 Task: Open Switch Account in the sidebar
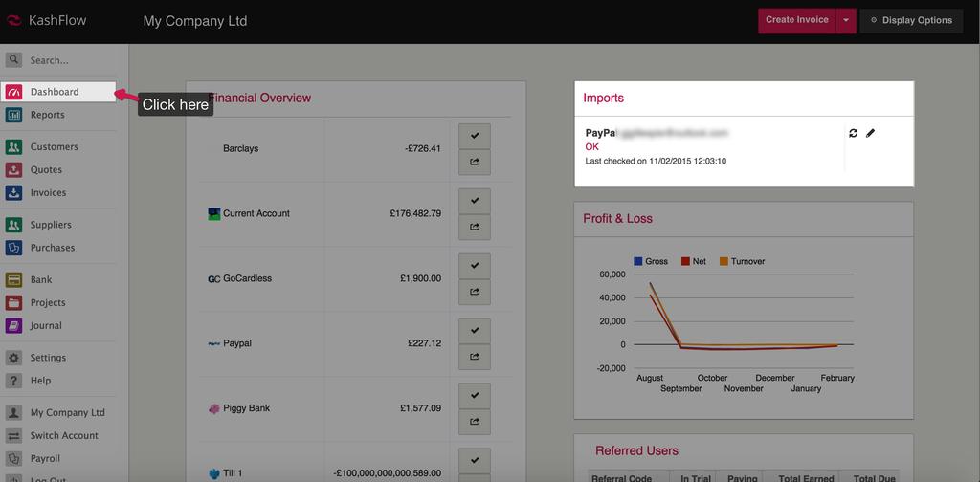[x=64, y=436]
